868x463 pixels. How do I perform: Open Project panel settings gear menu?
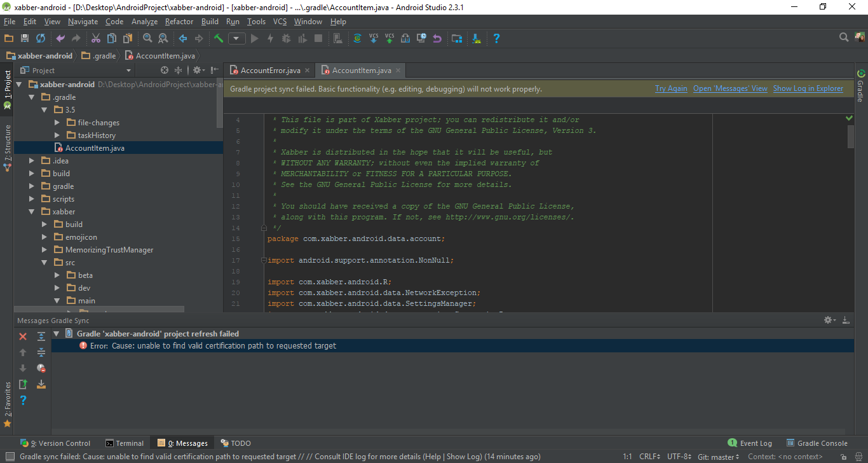(x=198, y=70)
